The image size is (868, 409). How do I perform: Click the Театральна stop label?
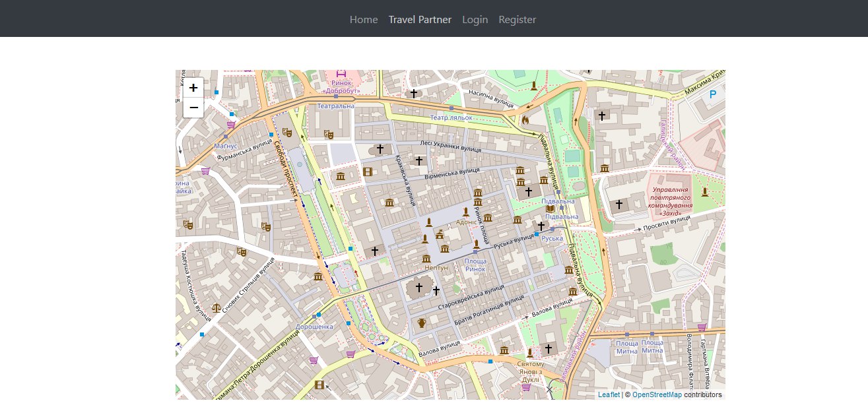[335, 106]
